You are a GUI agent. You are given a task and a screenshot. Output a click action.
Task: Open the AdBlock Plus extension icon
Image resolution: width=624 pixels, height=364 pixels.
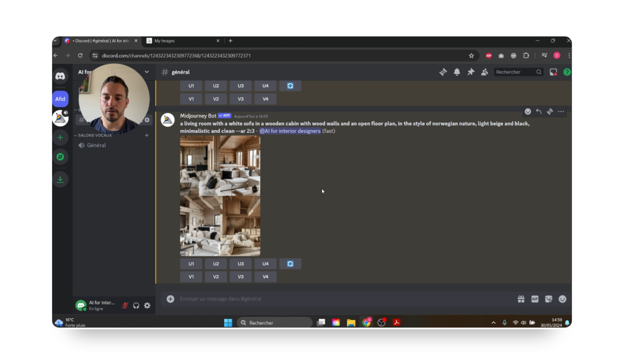[489, 56]
